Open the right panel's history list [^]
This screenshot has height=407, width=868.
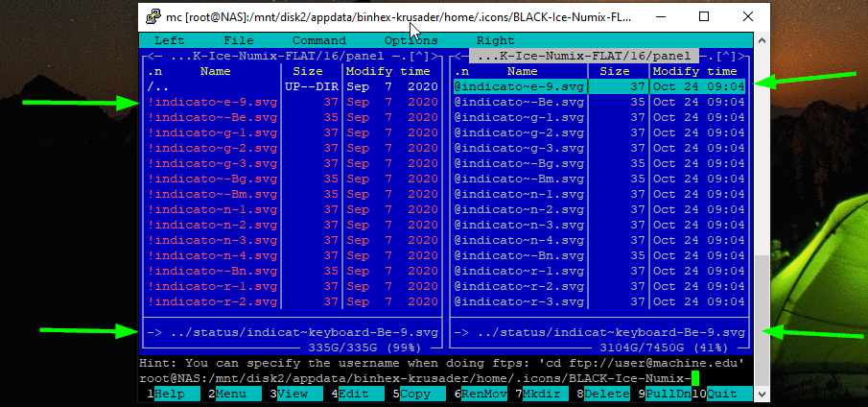727,56
